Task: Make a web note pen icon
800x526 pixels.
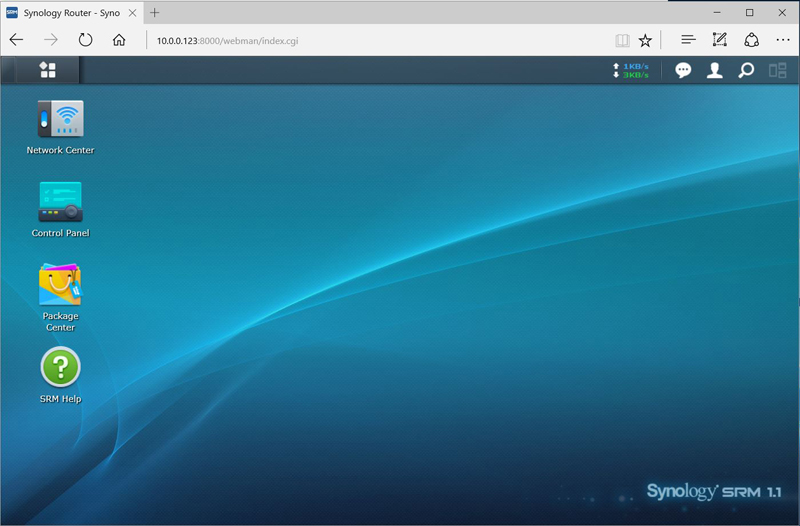Action: [x=719, y=40]
